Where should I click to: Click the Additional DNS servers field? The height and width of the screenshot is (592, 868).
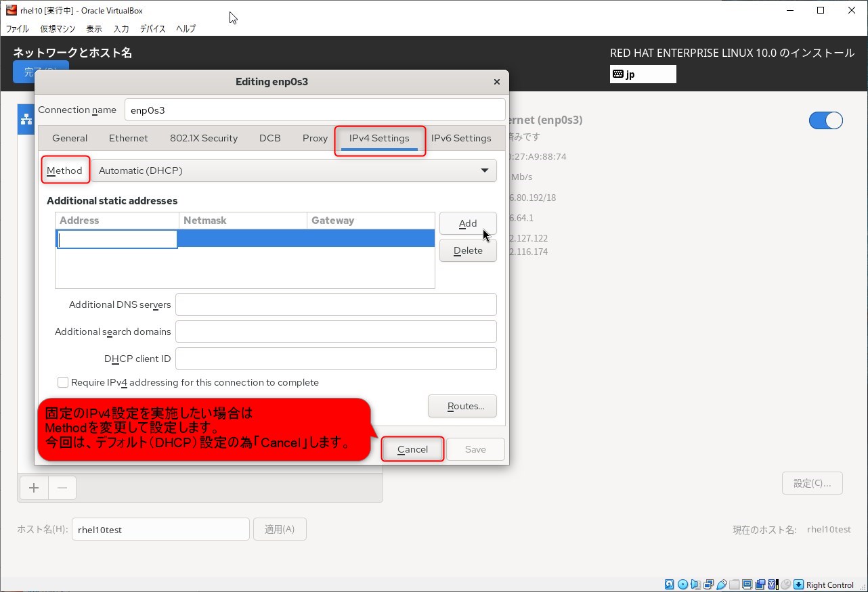336,304
